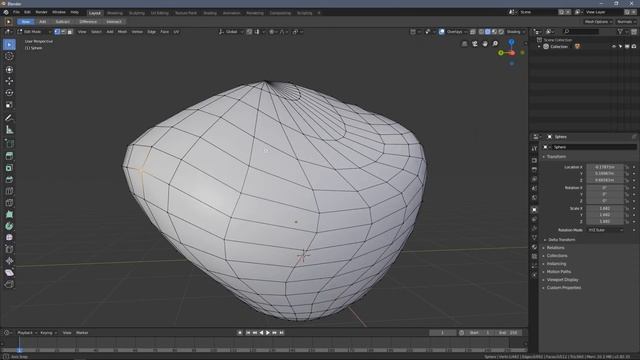Open the Mesh menu in viewport header

coord(122,32)
